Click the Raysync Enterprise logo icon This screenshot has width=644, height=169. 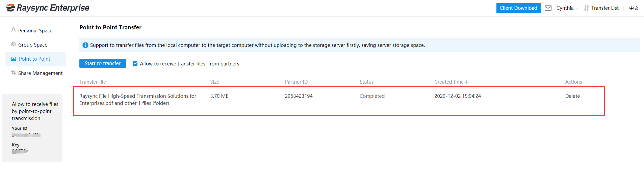click(x=10, y=7)
